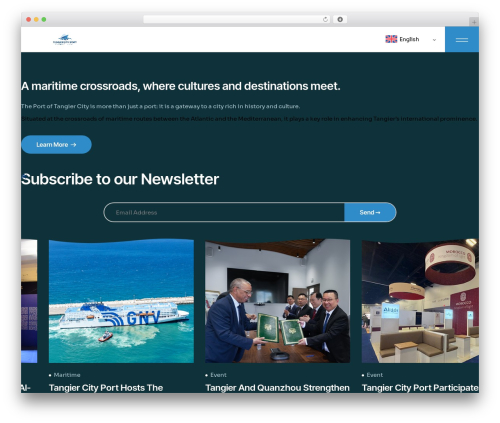Open the hamburger menu button

[462, 39]
